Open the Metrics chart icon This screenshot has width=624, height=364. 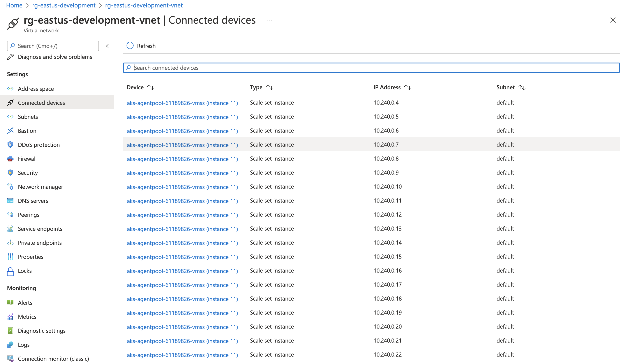tap(10, 317)
